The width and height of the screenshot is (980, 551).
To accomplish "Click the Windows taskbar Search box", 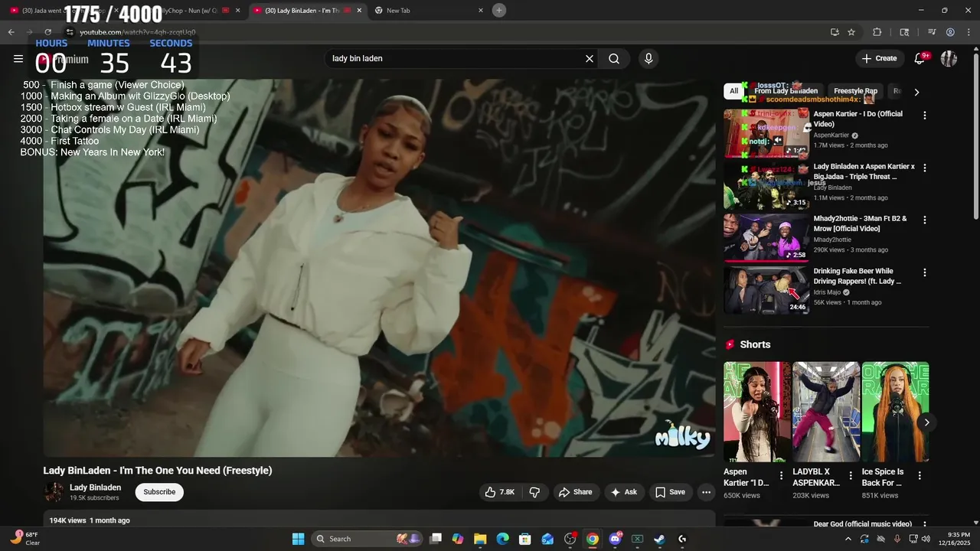I will [367, 539].
